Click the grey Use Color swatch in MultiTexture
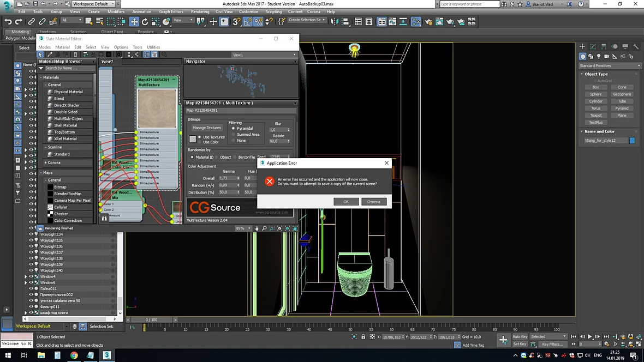Screen dimensions: 644x362 pos(193,139)
